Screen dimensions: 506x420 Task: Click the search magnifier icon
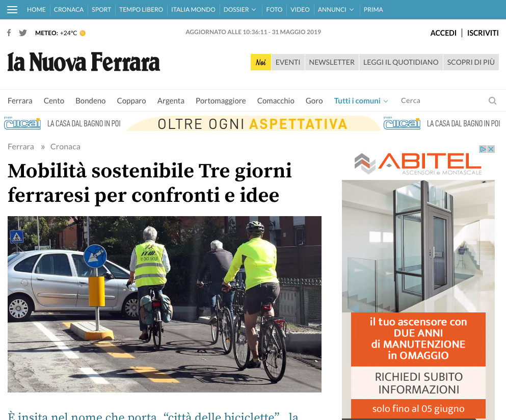coord(492,101)
